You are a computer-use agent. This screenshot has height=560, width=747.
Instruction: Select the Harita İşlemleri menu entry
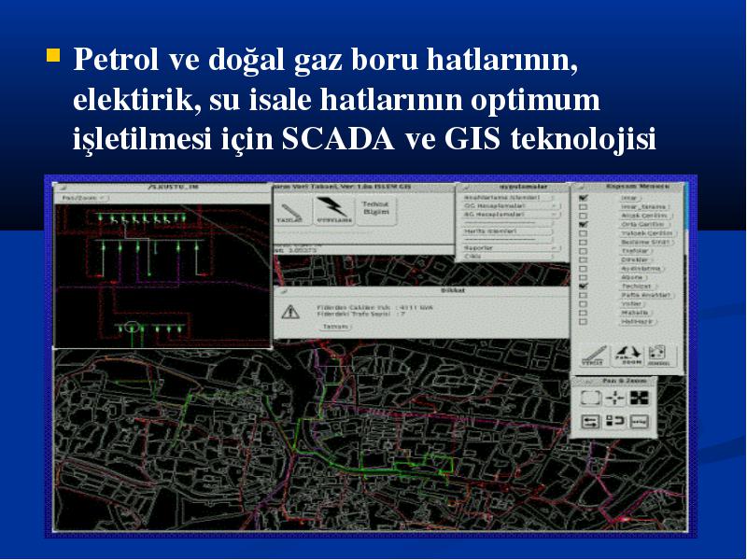[508, 231]
